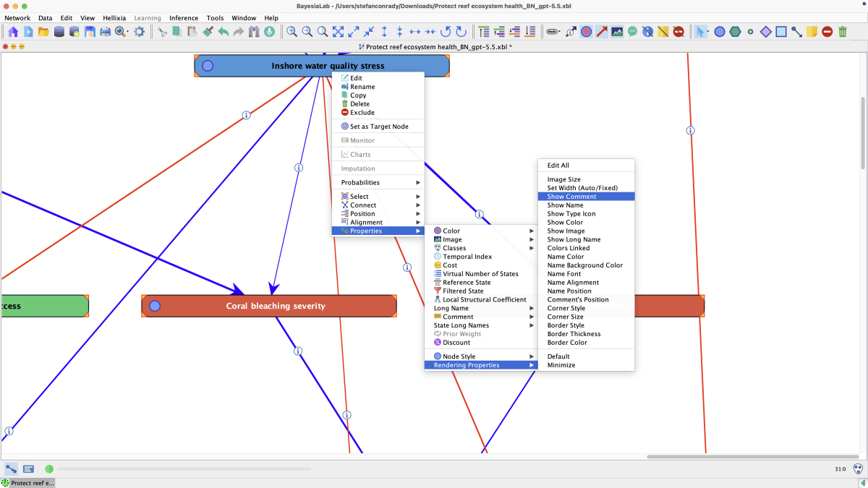Click the vertical scrollbar of the graph
This screenshot has height=488, width=868.
coord(863,134)
